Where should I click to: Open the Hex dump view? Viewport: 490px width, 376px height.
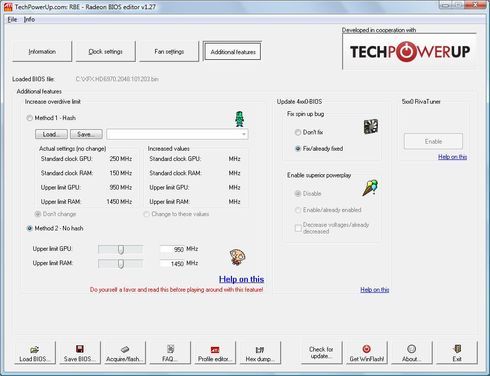(260, 353)
